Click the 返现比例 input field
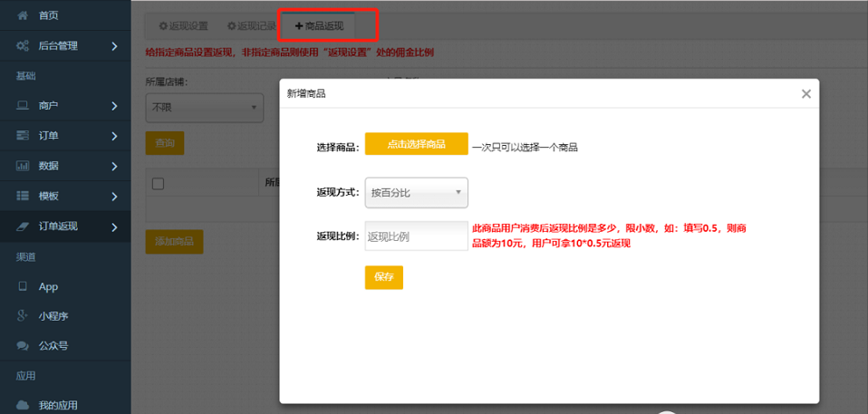This screenshot has width=868, height=414. tap(415, 236)
